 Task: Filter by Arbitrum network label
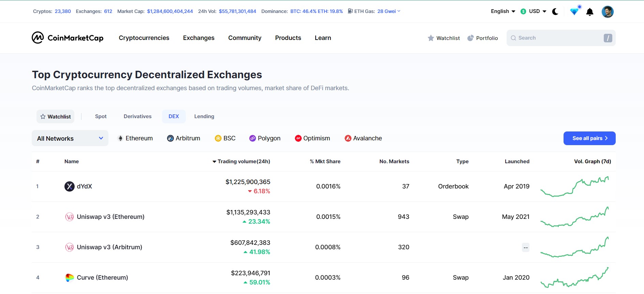(188, 138)
